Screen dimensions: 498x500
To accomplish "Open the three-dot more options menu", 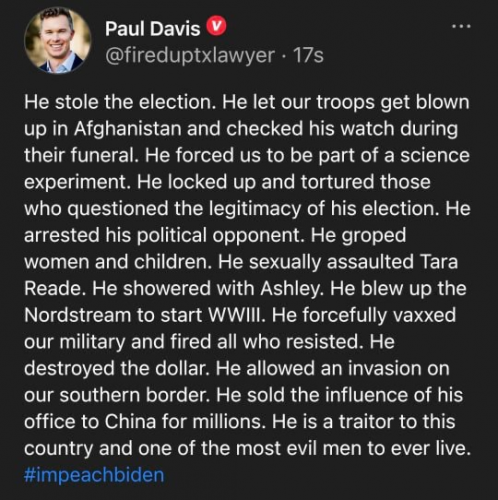I will coord(461,26).
